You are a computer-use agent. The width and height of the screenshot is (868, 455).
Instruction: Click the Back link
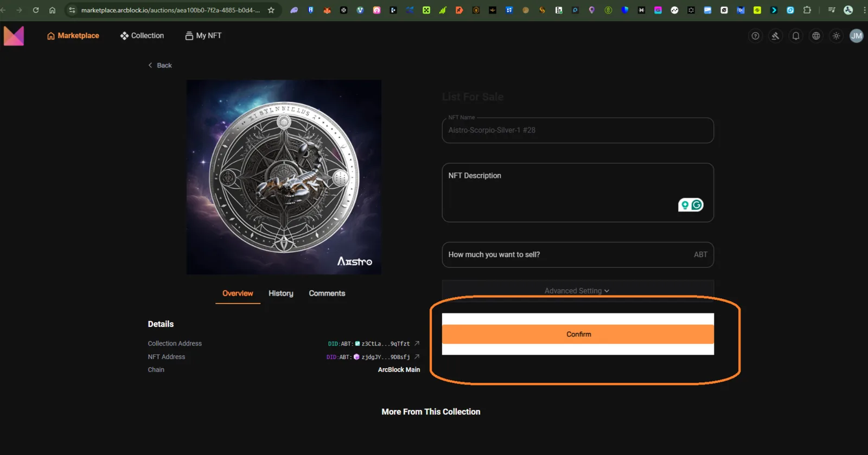click(160, 65)
